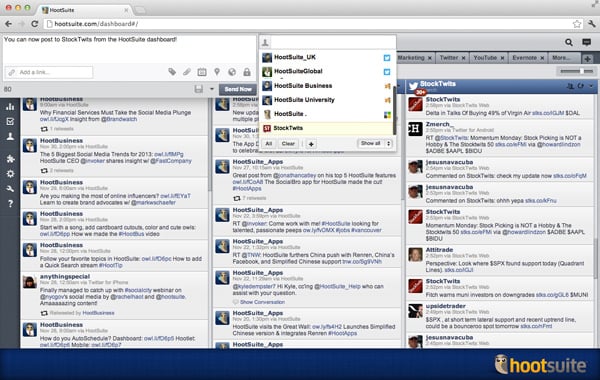Click the profile picker person icon

click(265, 42)
